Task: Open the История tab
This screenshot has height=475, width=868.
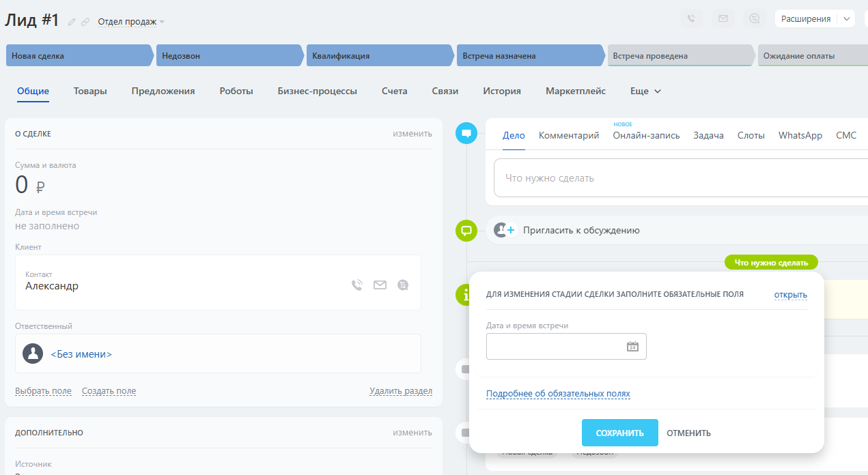Action: point(502,91)
